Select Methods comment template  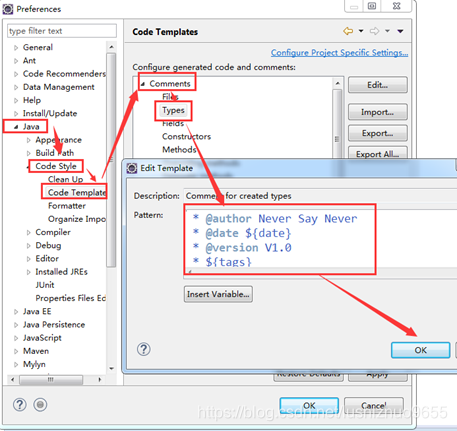click(x=179, y=150)
